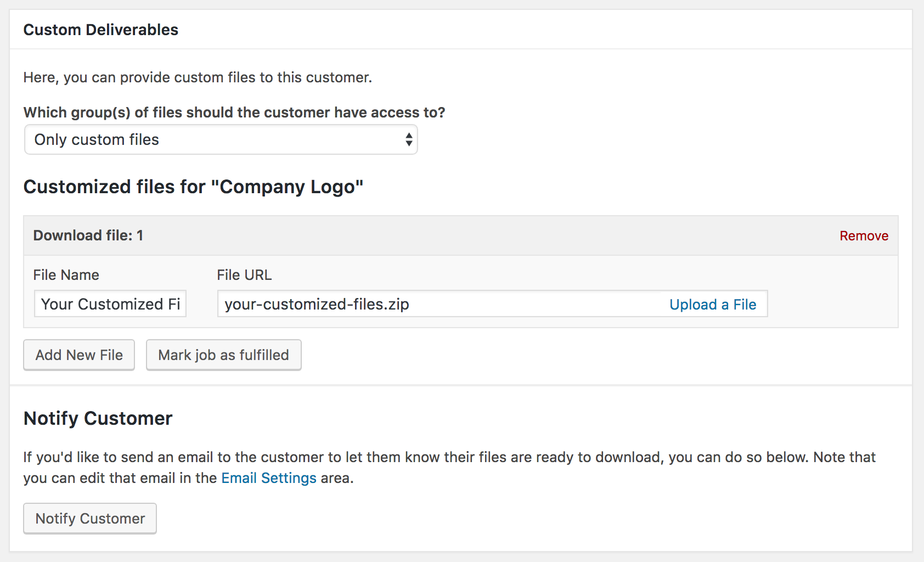
Task: Click the Customized files for "Company Logo" heading
Action: coord(193,187)
